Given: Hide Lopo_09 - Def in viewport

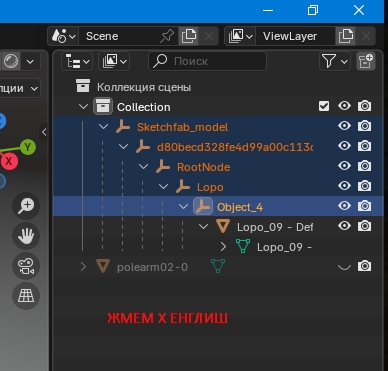Looking at the screenshot, I should coord(344,226).
